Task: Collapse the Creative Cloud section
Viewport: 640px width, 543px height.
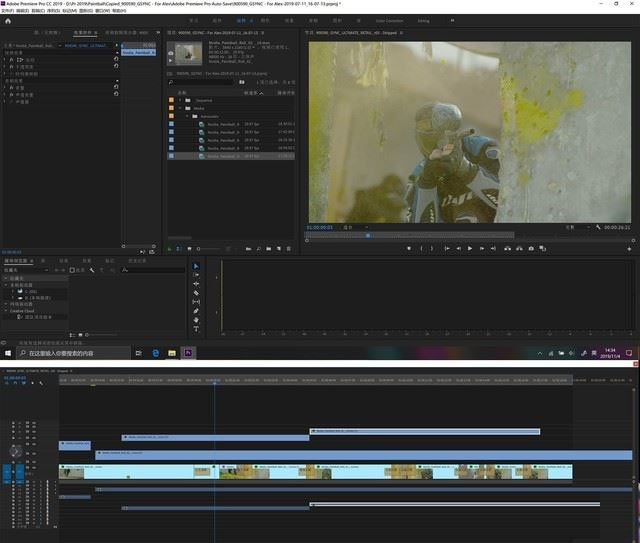Action: [x=4, y=310]
